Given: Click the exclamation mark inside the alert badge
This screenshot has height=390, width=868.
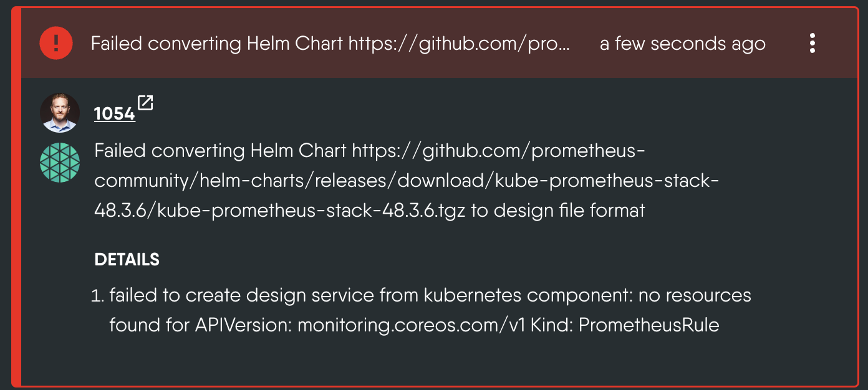Looking at the screenshot, I should click(x=55, y=44).
